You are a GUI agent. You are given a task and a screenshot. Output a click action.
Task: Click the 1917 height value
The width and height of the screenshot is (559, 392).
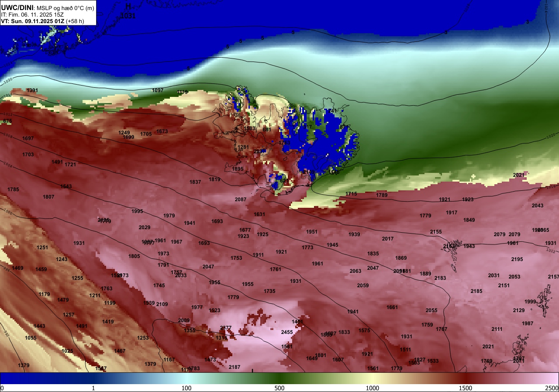point(452,213)
